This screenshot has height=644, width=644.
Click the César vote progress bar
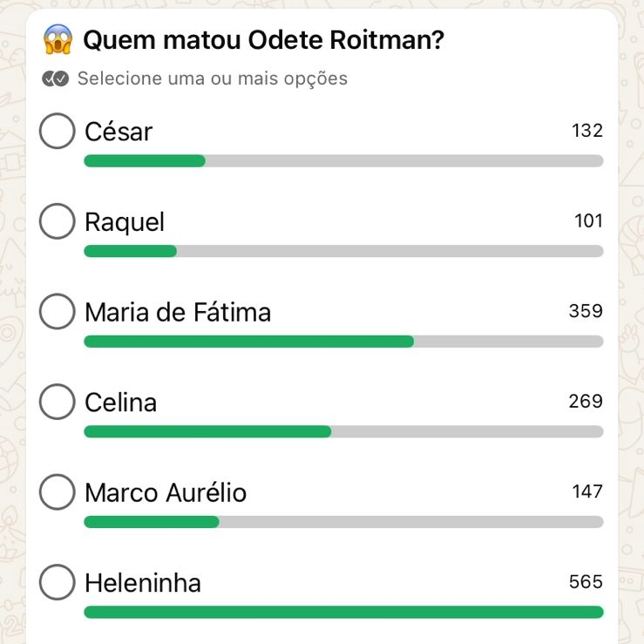tap(343, 161)
